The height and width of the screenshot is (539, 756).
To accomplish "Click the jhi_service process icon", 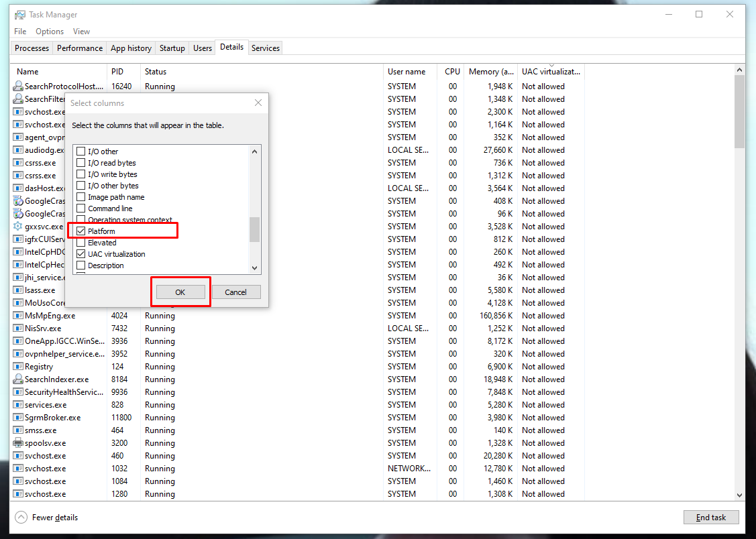I will click(18, 278).
